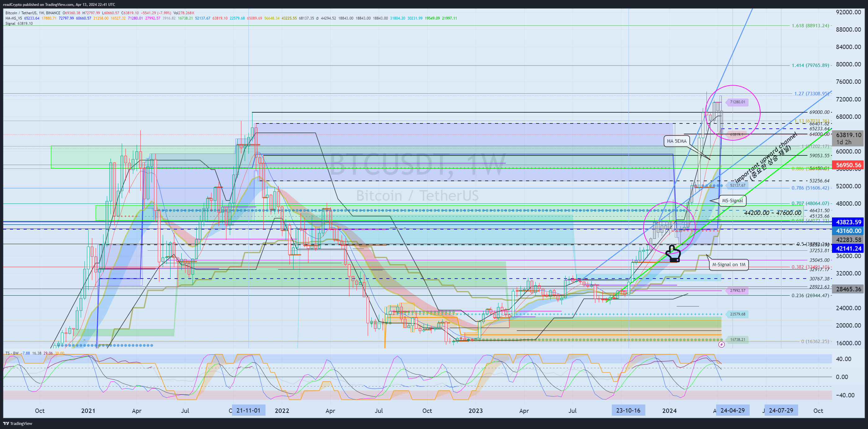This screenshot has height=429, width=868.
Task: Click the pointing hand icon on chart
Action: pyautogui.click(x=673, y=254)
